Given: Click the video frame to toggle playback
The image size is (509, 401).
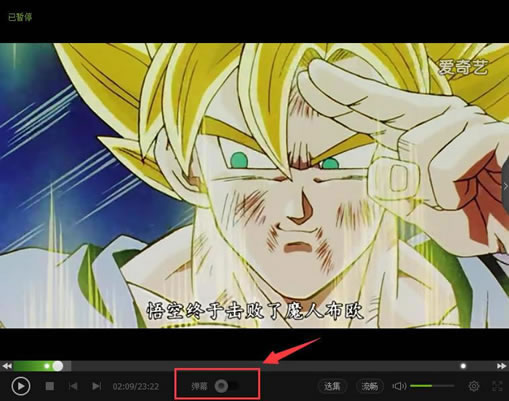Looking at the screenshot, I should [x=254, y=185].
